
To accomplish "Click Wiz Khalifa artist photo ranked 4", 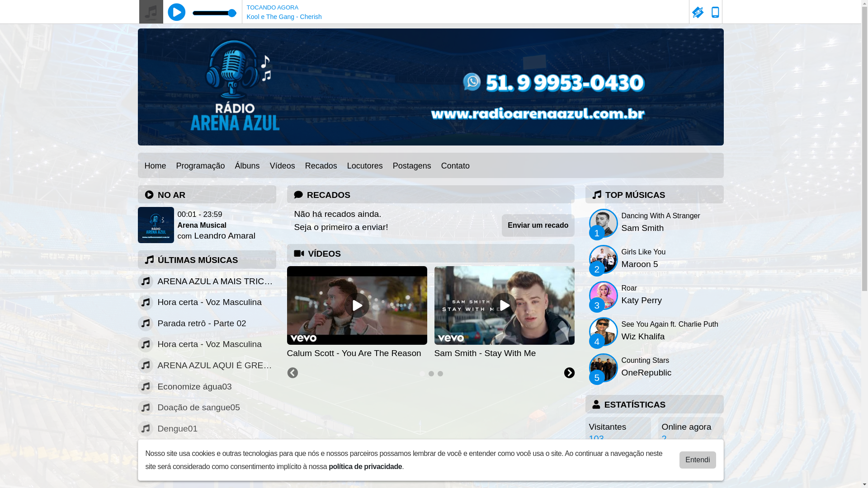I will pos(604,332).
